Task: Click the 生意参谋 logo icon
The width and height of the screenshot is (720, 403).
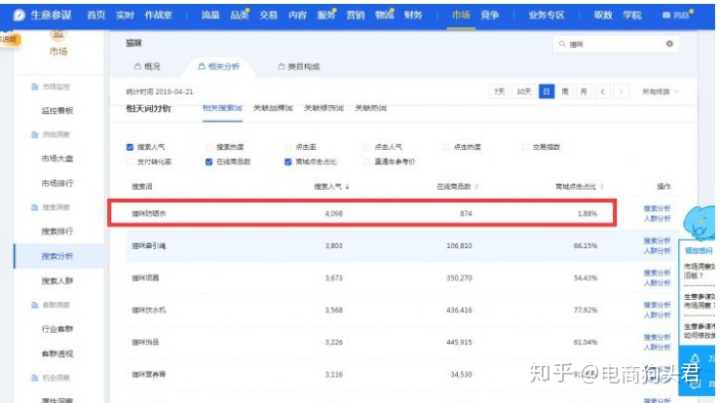Action: tap(19, 16)
